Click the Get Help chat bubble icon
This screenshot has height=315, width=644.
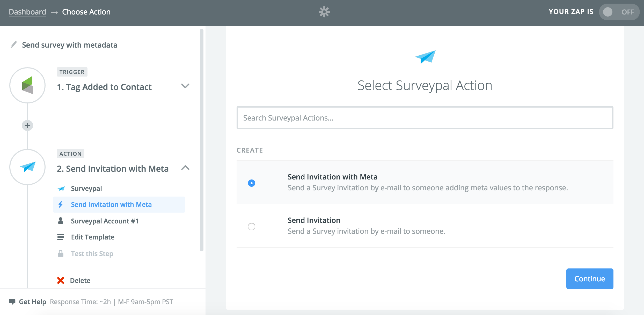pyautogui.click(x=12, y=301)
